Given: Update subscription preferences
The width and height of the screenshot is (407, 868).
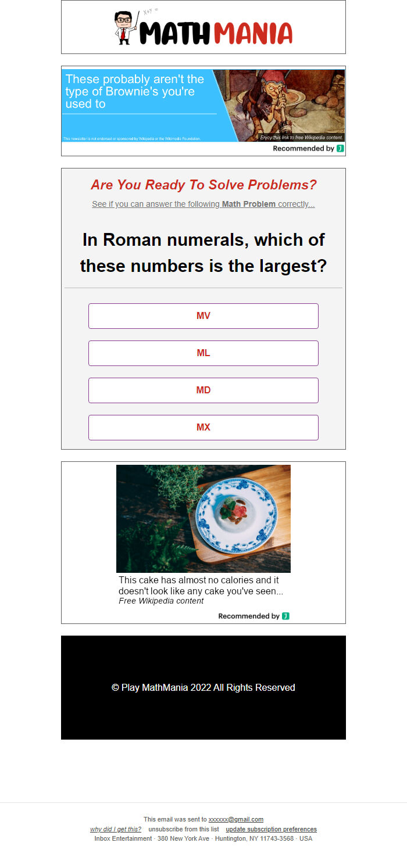Looking at the screenshot, I should point(271,829).
